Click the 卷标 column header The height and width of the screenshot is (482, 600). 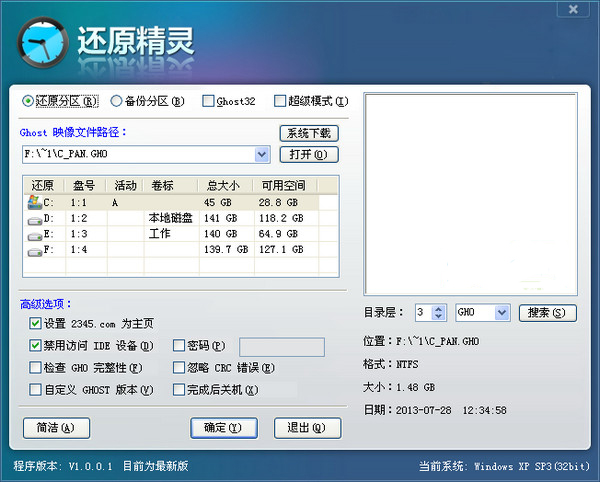coord(170,186)
